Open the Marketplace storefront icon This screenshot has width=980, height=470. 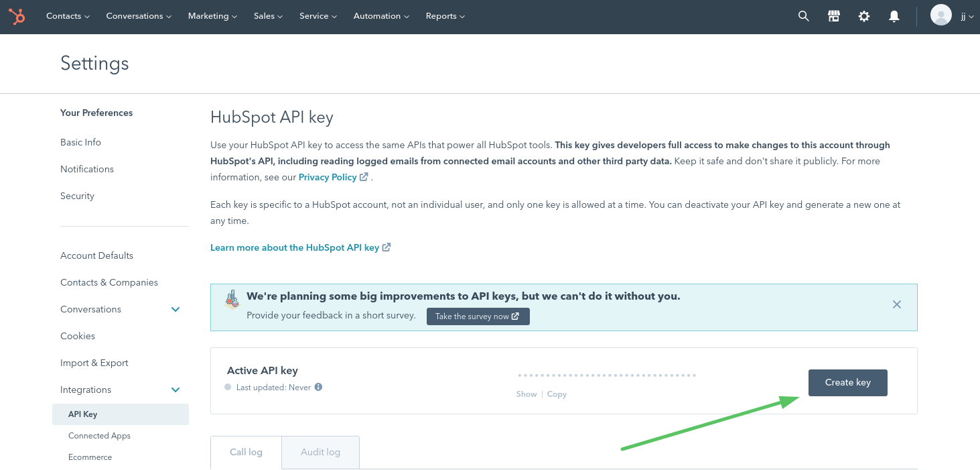pyautogui.click(x=834, y=16)
